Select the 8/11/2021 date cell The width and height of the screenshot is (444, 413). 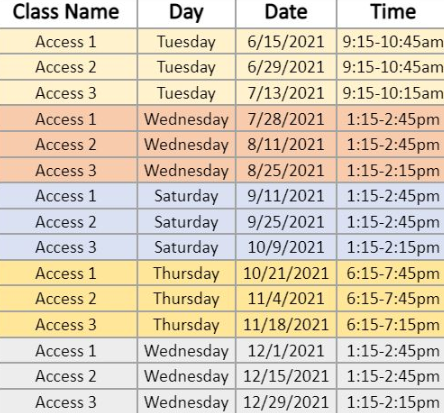286,144
